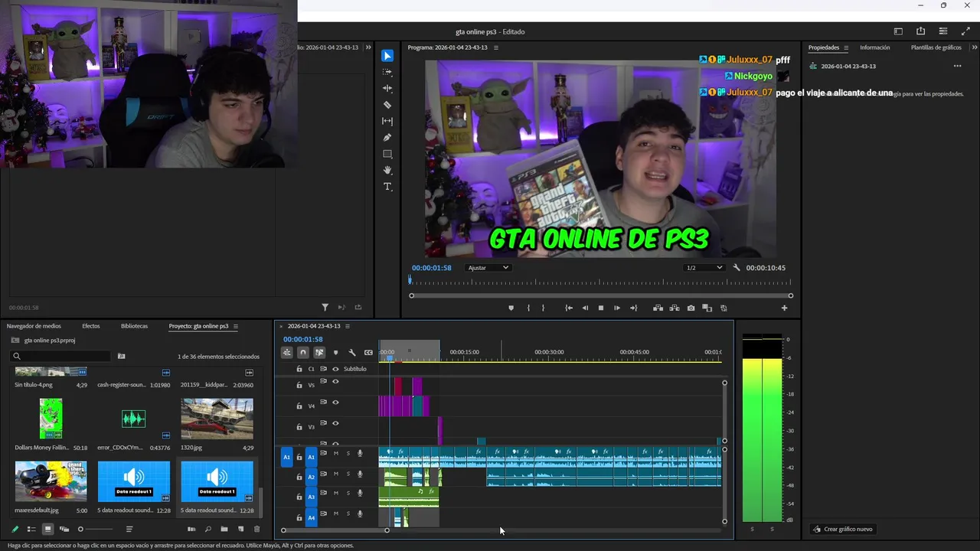
Task: Toggle V3 track visibility eye
Action: [x=335, y=423]
